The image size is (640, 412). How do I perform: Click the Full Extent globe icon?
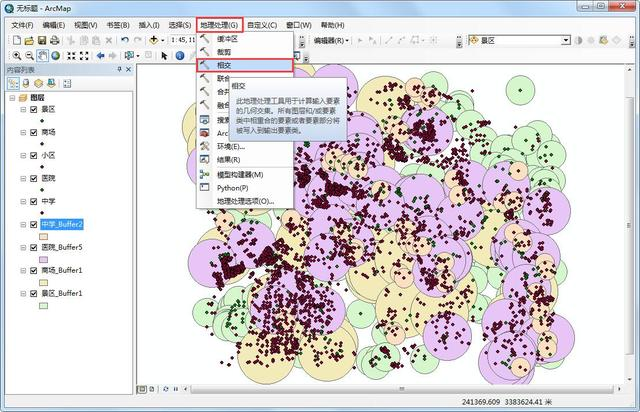[x=56, y=56]
